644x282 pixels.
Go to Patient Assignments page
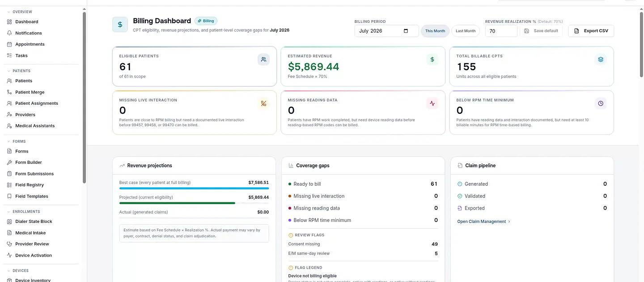click(37, 103)
